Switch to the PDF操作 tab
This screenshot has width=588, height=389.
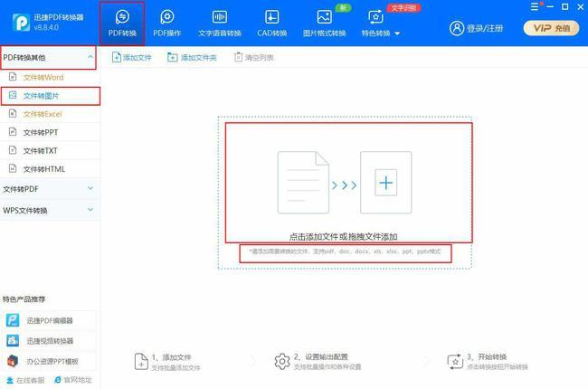pyautogui.click(x=166, y=24)
